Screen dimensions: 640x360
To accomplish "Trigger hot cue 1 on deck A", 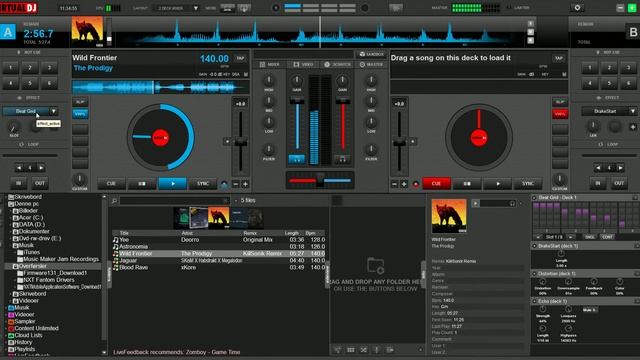I will pos(11,68).
